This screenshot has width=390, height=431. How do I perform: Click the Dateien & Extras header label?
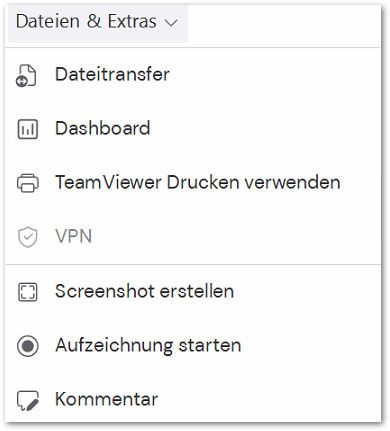pyautogui.click(x=86, y=22)
